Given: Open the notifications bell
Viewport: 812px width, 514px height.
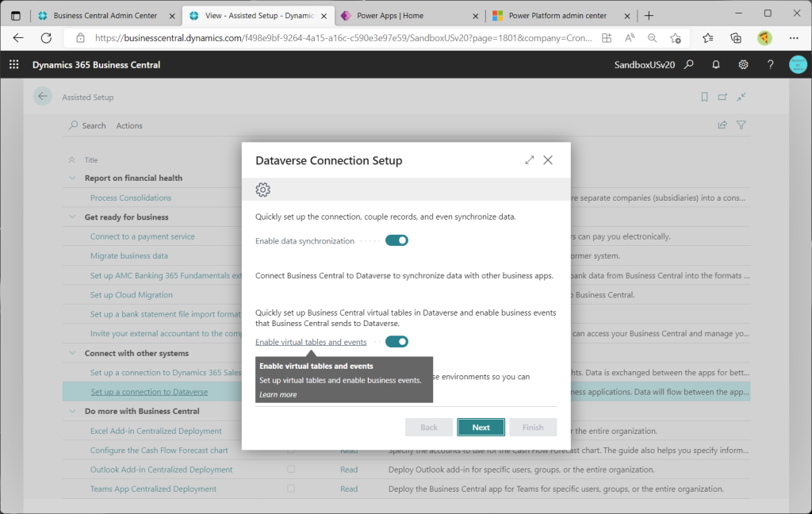Looking at the screenshot, I should pyautogui.click(x=716, y=64).
